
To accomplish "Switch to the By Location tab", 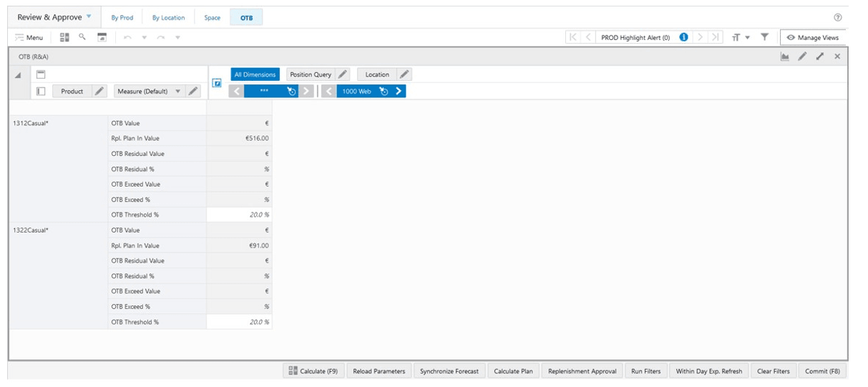I will pos(168,18).
